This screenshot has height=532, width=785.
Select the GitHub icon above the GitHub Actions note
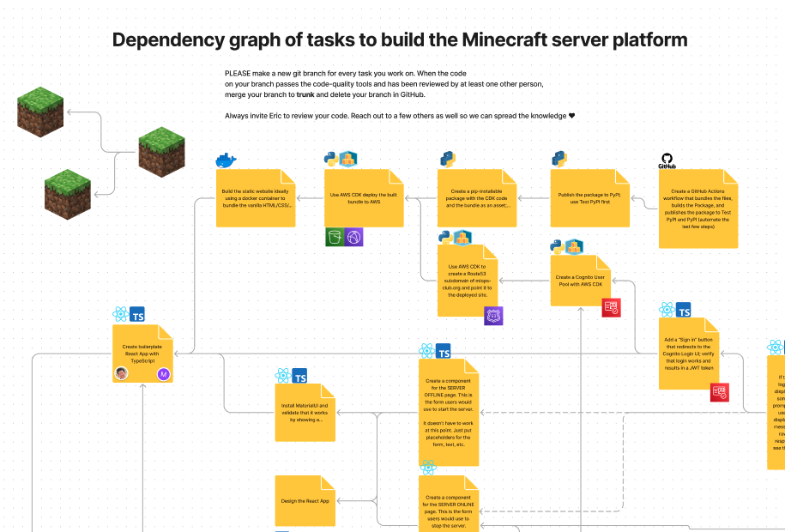[x=666, y=160]
